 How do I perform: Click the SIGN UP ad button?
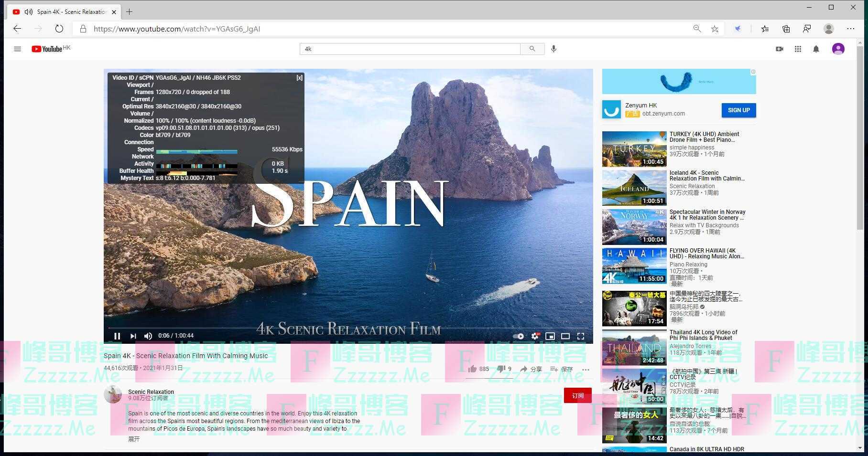point(738,110)
